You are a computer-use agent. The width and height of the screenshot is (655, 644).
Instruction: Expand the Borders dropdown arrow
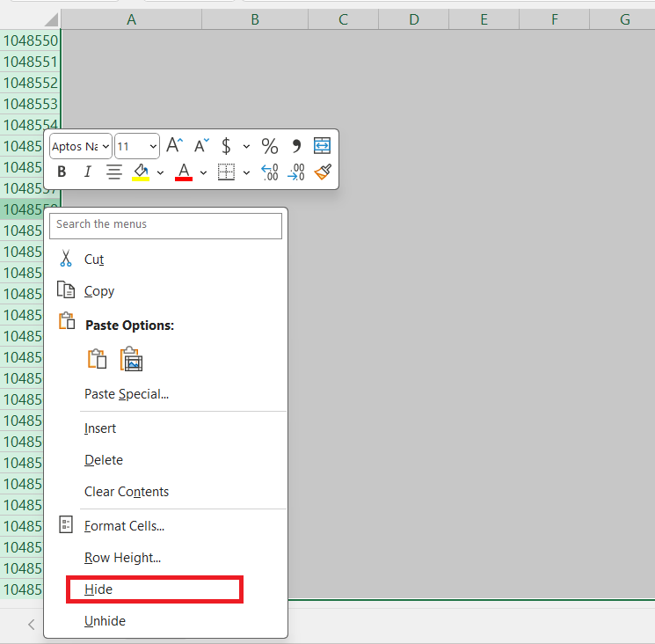(x=246, y=172)
